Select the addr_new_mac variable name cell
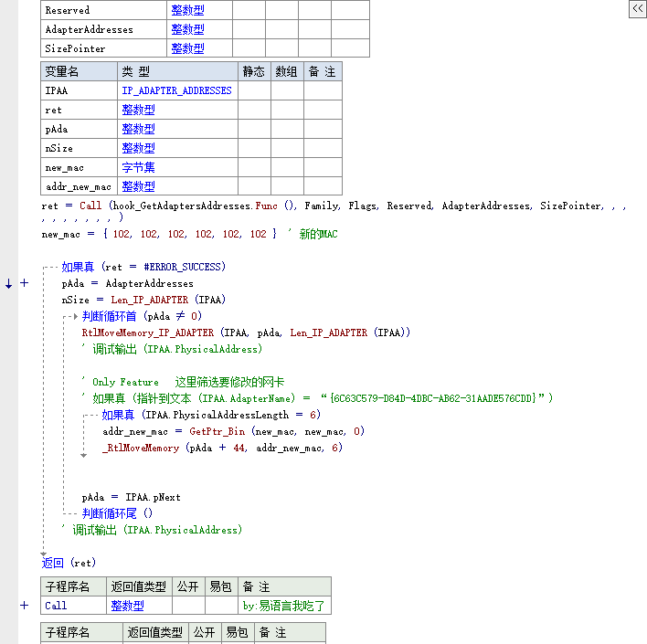Screen dimensions: 647x644 79,186
